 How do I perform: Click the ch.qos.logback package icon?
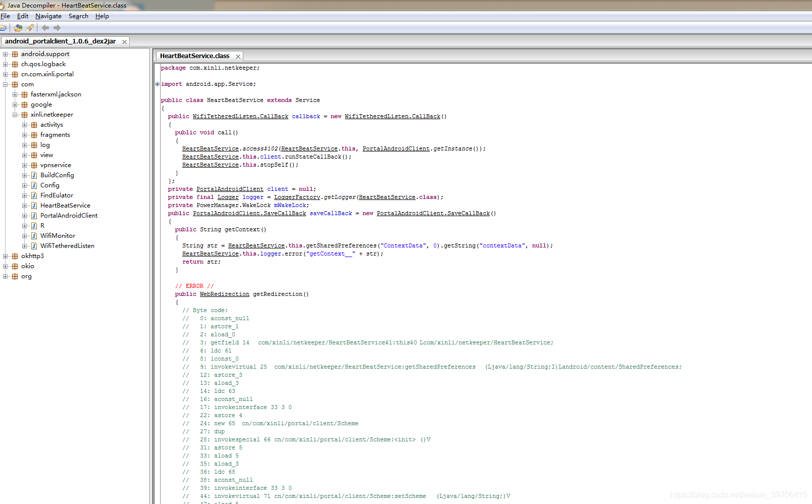pos(15,64)
